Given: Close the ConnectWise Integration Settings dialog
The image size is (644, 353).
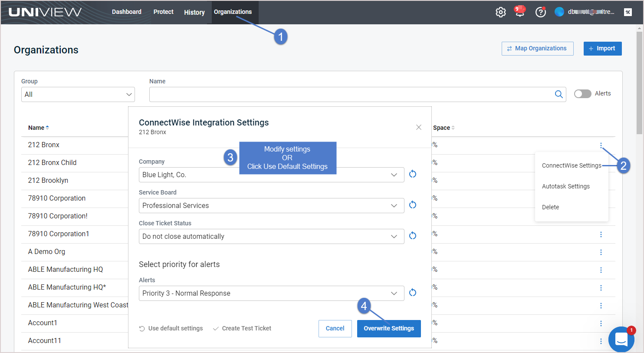Looking at the screenshot, I should tap(419, 127).
